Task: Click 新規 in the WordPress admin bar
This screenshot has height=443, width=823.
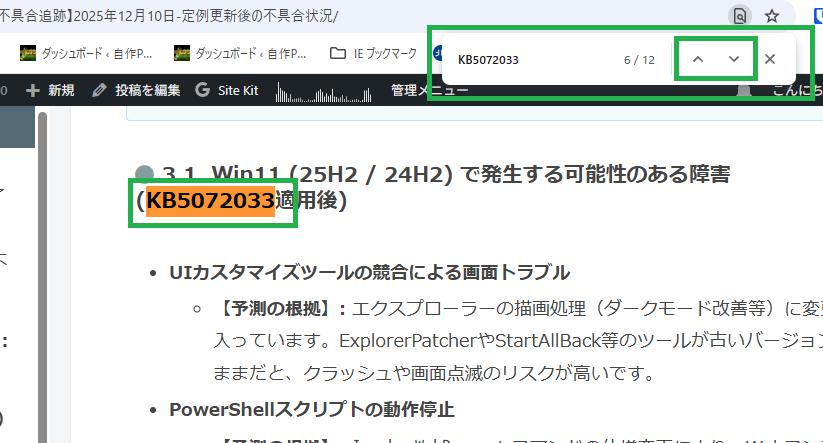Action: coord(50,90)
